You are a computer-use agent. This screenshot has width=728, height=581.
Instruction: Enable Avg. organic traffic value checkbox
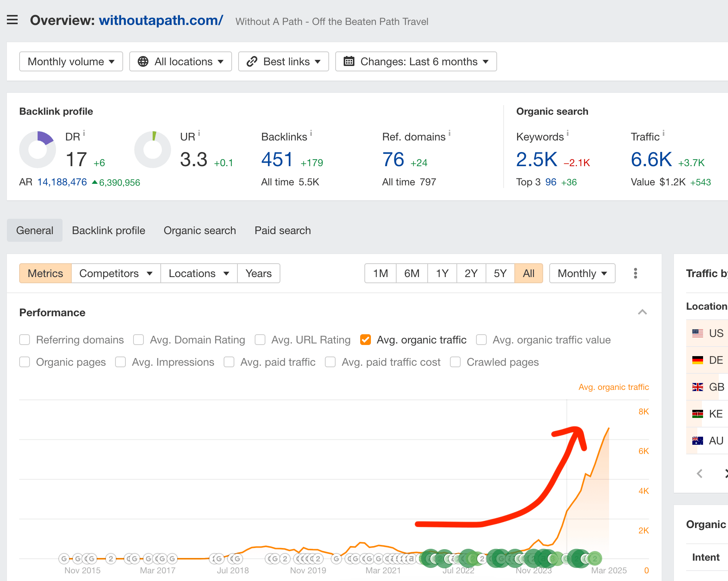tap(481, 340)
